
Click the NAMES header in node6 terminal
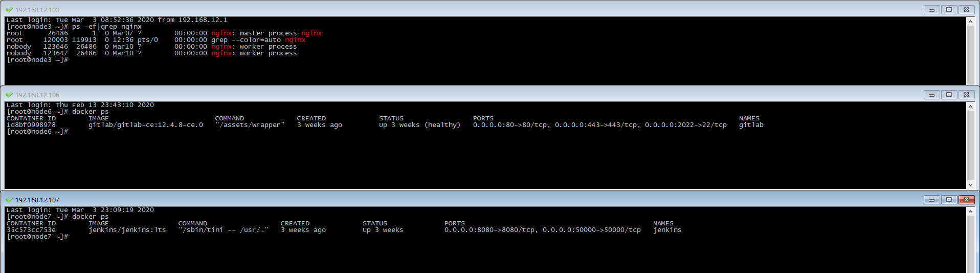click(x=749, y=118)
